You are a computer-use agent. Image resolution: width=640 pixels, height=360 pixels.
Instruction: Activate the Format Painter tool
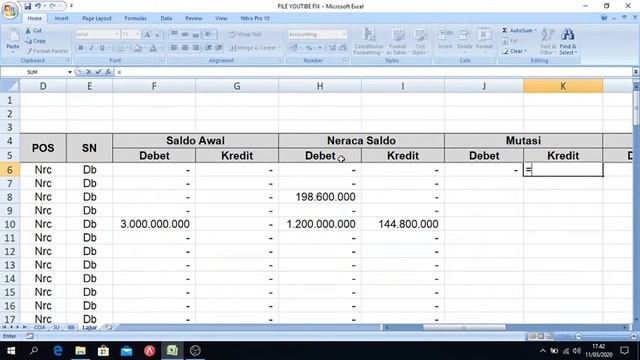point(47,51)
